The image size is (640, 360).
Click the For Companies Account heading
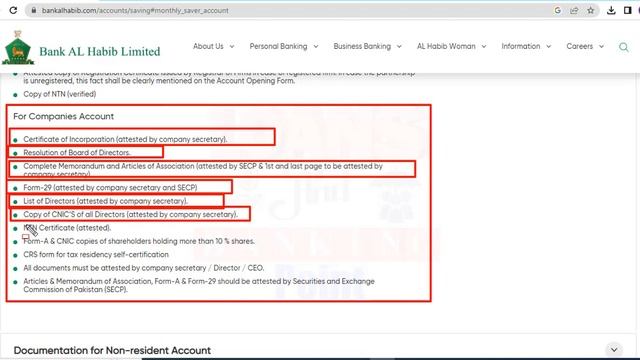(x=63, y=116)
